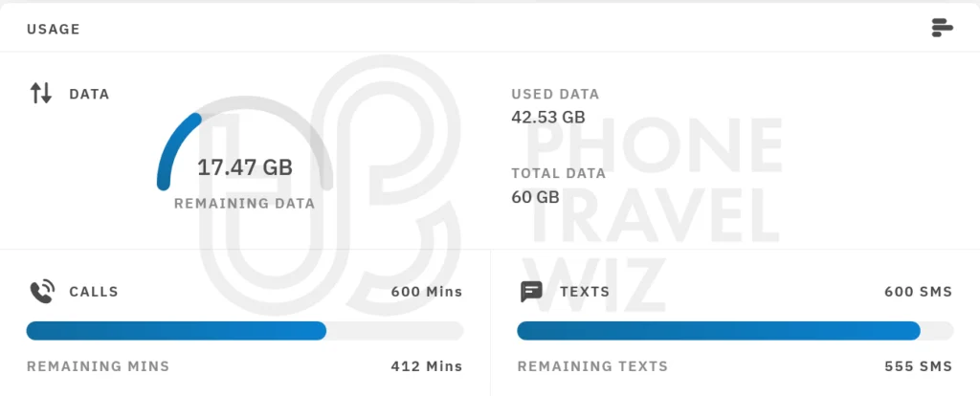The image size is (980, 396).
Task: Click the TEXTS section label
Action: point(585,292)
